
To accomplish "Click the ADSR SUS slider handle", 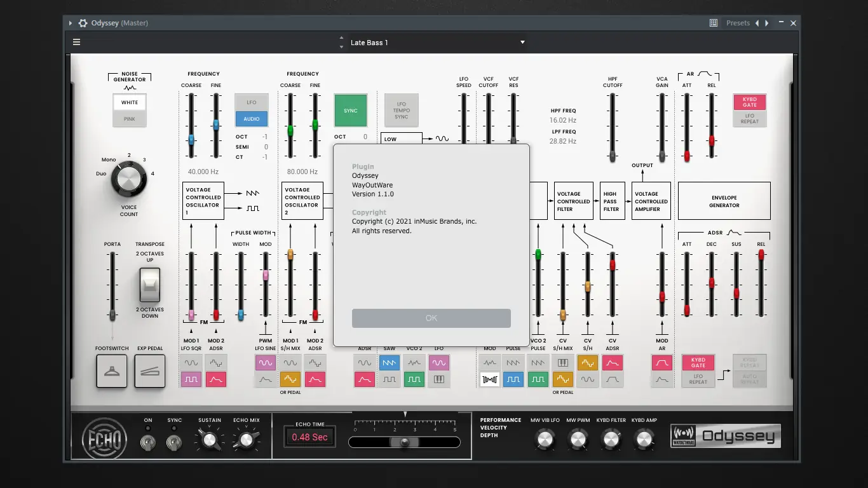I will pos(736,294).
